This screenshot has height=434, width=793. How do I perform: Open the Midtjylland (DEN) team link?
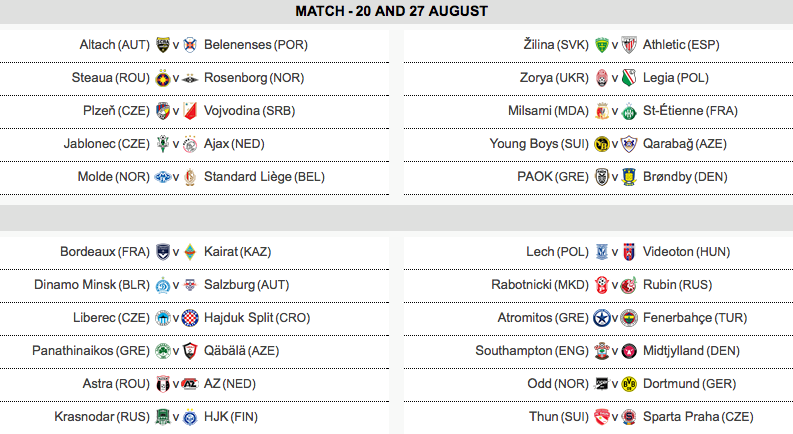[691, 351]
